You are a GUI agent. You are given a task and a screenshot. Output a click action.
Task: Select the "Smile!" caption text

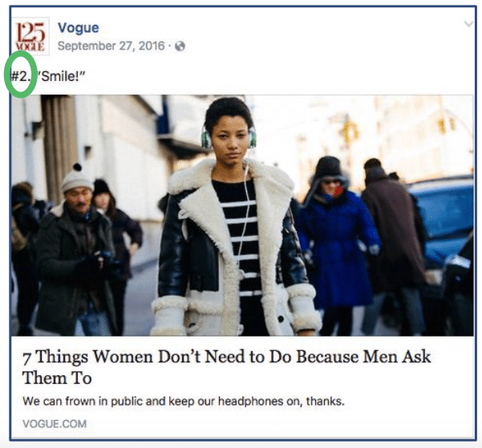[61, 76]
